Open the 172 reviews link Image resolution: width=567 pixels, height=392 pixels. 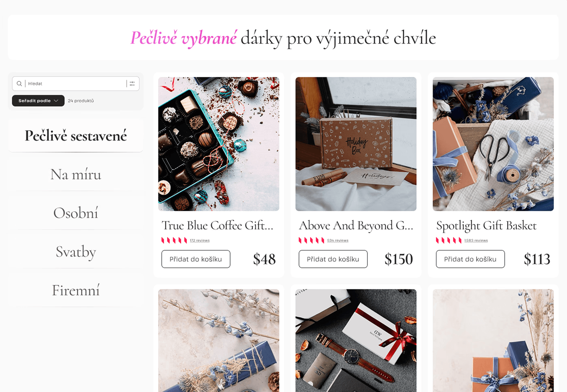pos(200,241)
